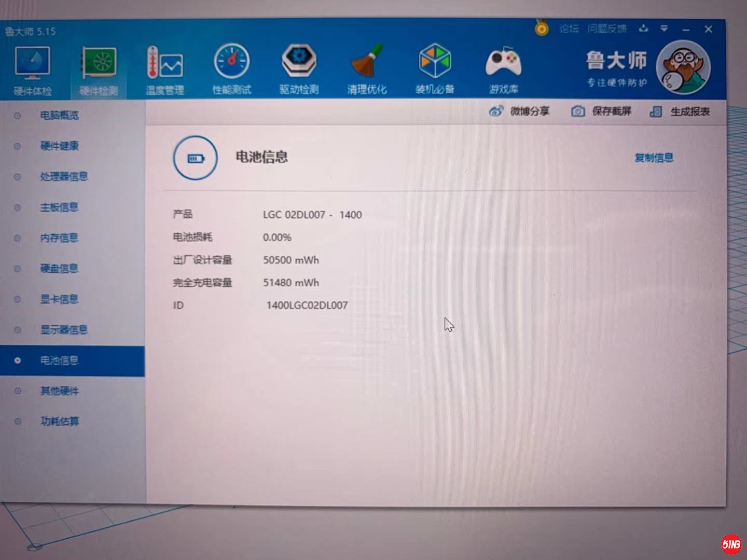
Task: Click the camera icon for 保存截屏
Action: pyautogui.click(x=578, y=111)
